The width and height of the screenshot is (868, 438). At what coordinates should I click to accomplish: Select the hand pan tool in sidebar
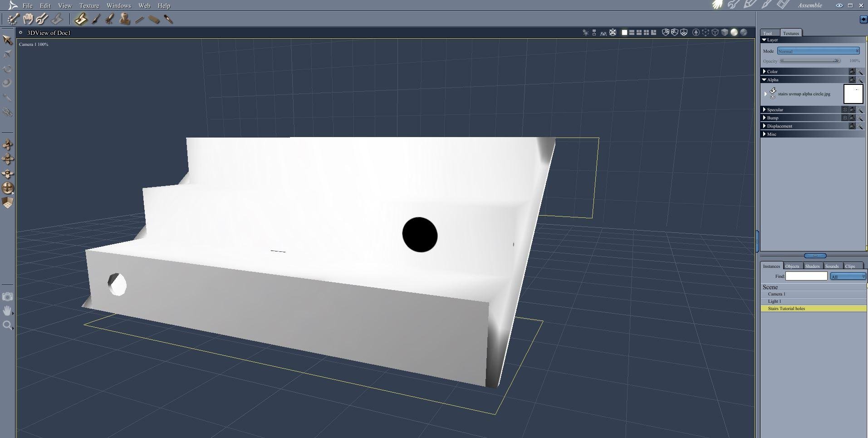pos(8,311)
